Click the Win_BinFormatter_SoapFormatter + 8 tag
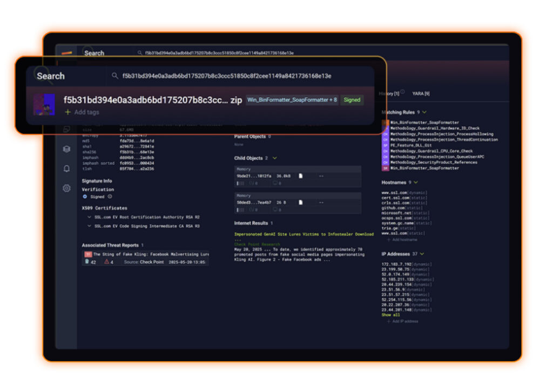Screen dimensions: 553x392 pos(292,100)
